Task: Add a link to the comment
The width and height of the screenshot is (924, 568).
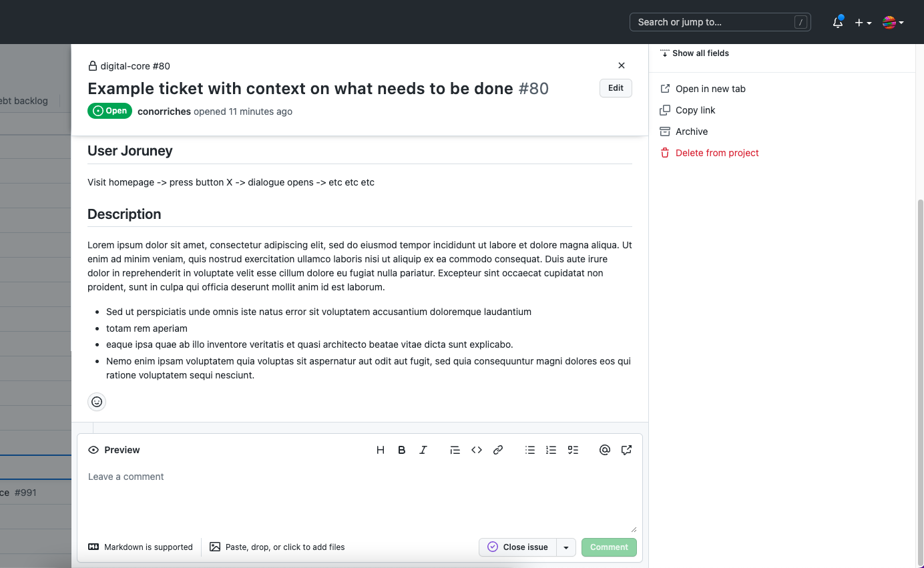Action: point(498,450)
